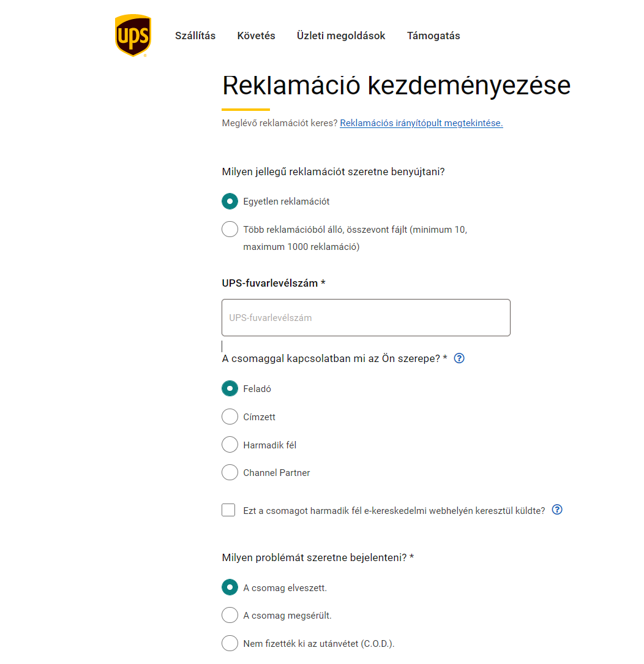The height and width of the screenshot is (664, 644).
Task: Select Nem fizették ki az utánvétet option
Action: point(230,643)
